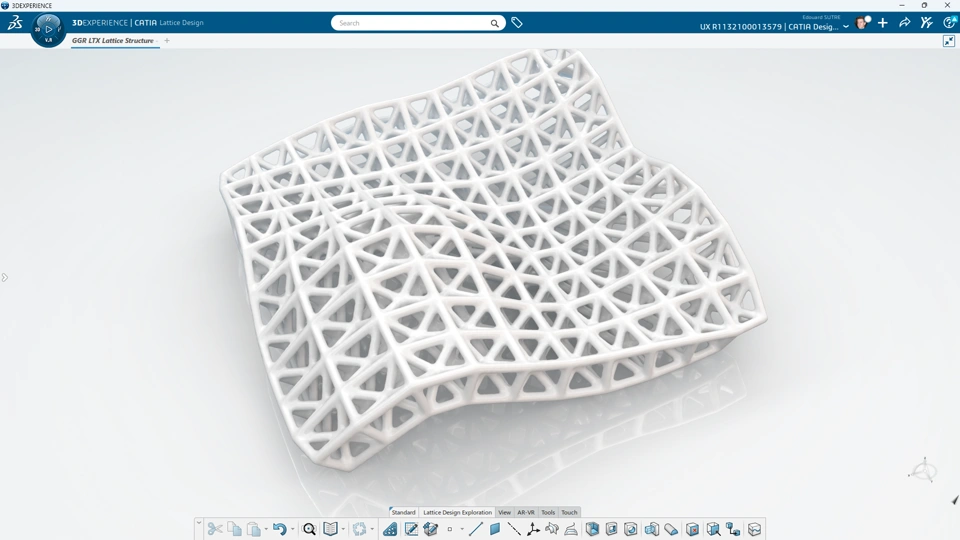Switch to the View tab
The width and height of the screenshot is (960, 540).
coord(504,512)
